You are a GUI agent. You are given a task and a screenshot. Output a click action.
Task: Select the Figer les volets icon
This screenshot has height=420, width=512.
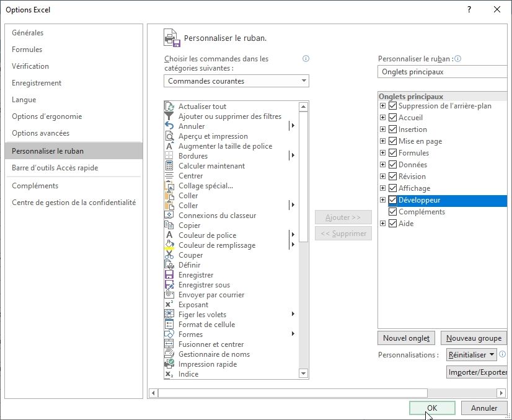tap(169, 314)
